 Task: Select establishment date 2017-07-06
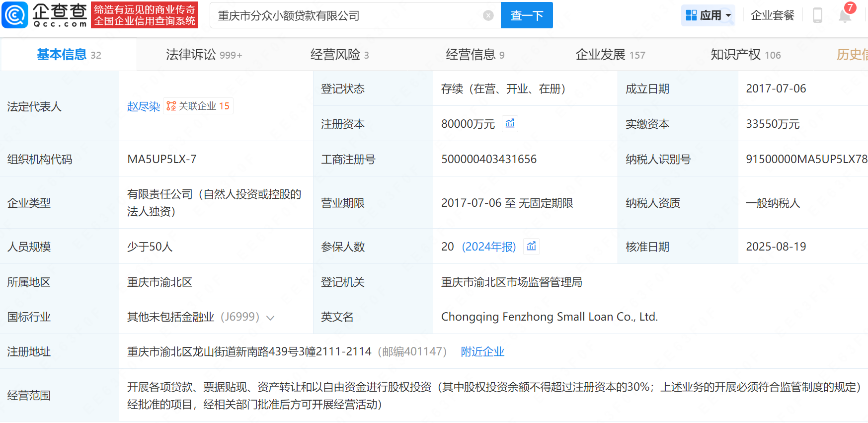pos(776,88)
